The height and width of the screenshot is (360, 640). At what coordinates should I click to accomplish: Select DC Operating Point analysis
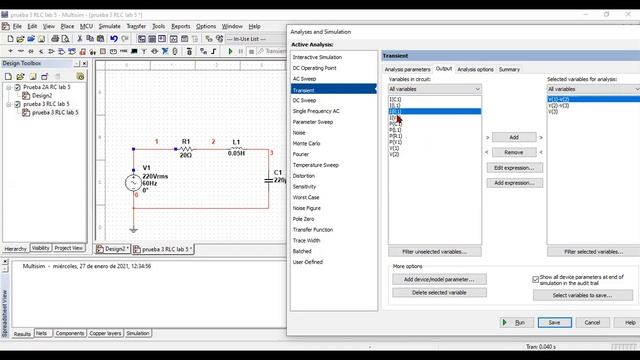click(x=314, y=68)
